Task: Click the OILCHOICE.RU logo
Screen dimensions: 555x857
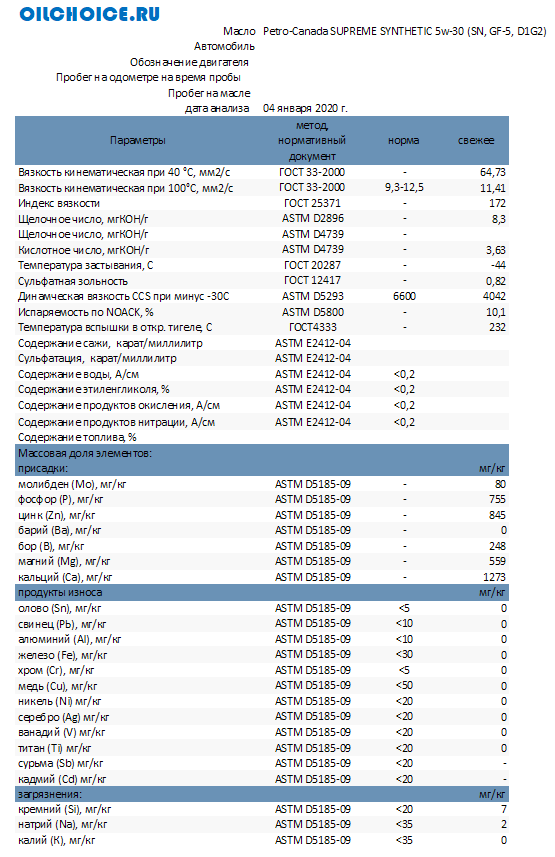Action: point(90,14)
